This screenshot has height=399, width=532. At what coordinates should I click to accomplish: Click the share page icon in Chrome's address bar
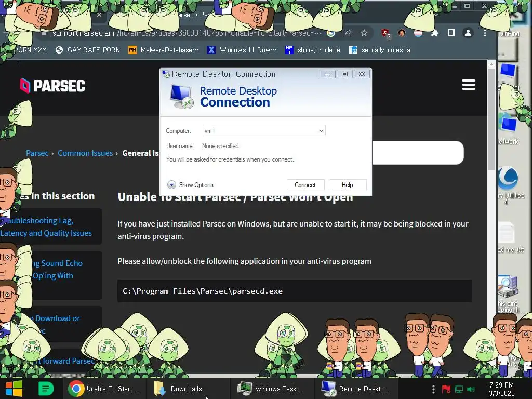[348, 33]
